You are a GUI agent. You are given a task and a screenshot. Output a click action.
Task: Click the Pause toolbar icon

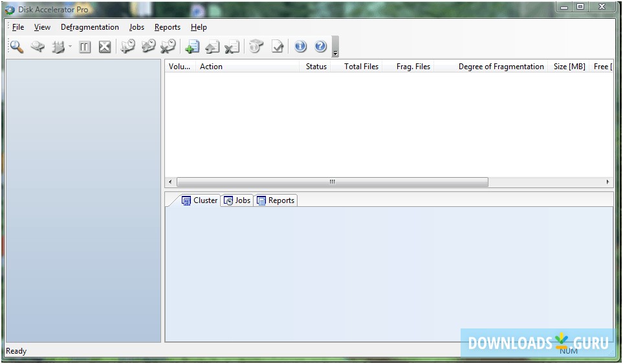tap(85, 47)
